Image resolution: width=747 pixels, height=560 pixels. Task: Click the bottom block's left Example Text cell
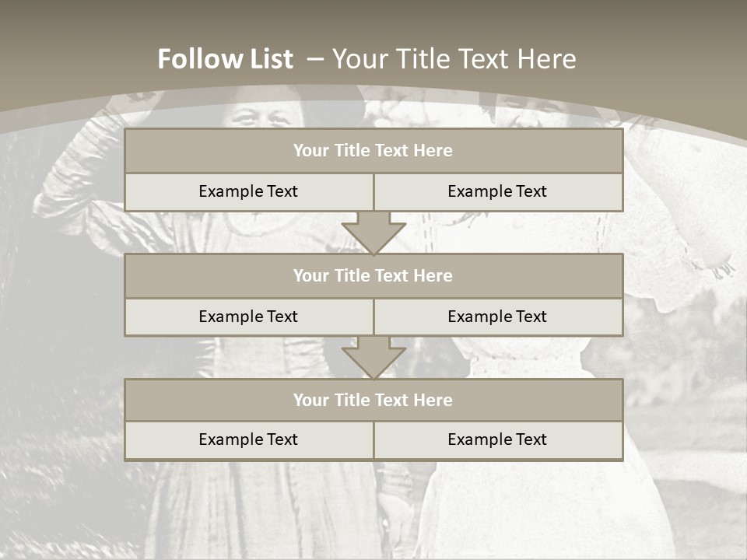click(x=248, y=439)
